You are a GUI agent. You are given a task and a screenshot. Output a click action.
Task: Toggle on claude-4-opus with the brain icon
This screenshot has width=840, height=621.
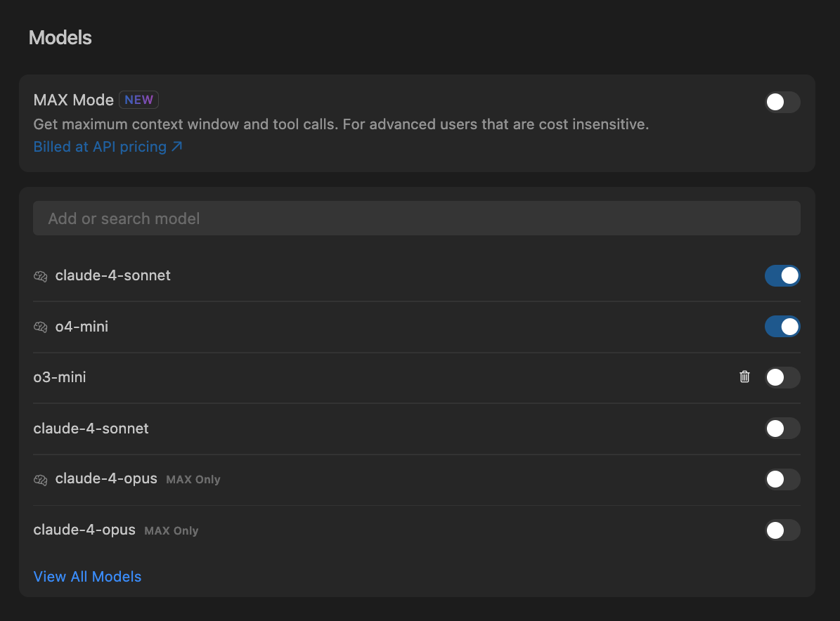coord(782,480)
